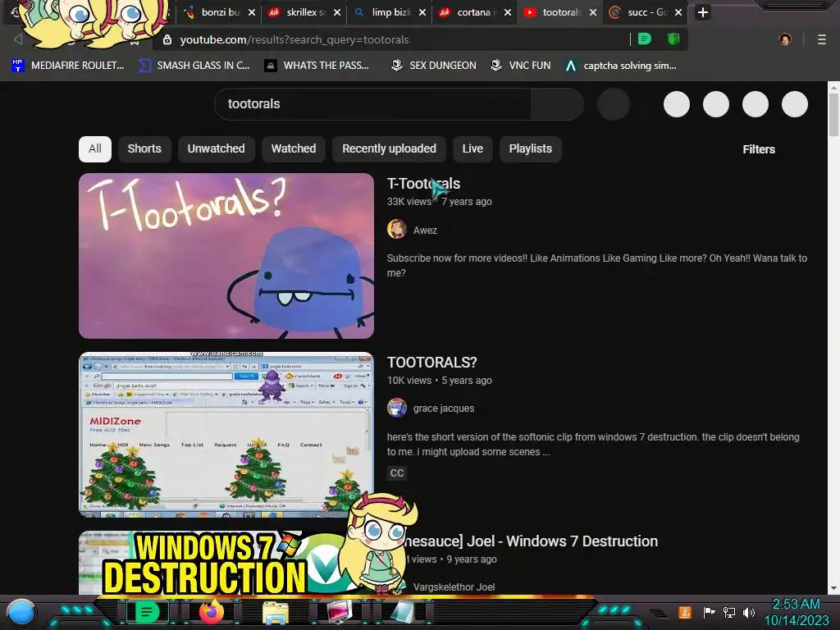Close the limp bizk tab
Image resolution: width=840 pixels, height=630 pixels.
(422, 12)
